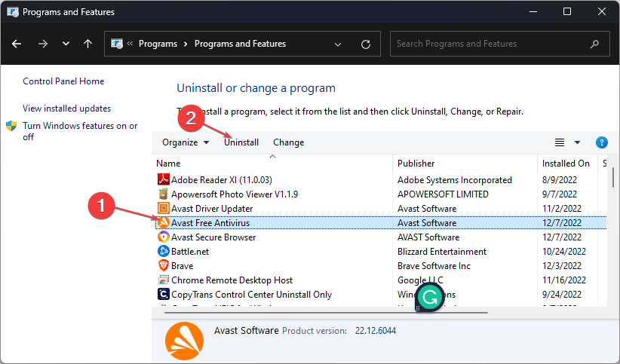Click the Battle.net icon
Image resolution: width=620 pixels, height=364 pixels.
pyautogui.click(x=164, y=252)
